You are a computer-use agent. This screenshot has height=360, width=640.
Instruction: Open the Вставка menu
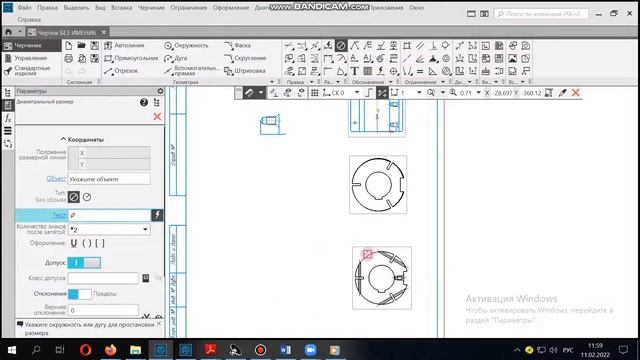[x=122, y=8]
